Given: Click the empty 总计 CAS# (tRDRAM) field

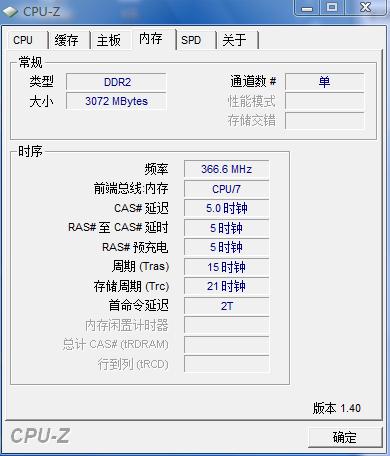Looking at the screenshot, I should click(x=226, y=345).
